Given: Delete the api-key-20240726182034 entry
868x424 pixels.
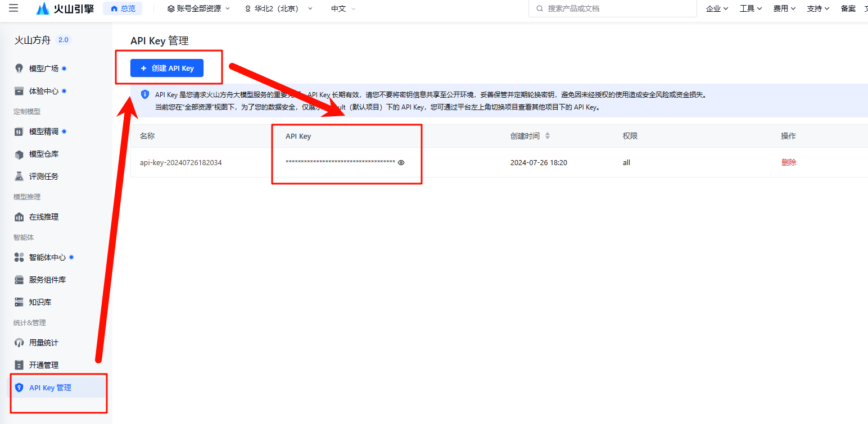Looking at the screenshot, I should [x=789, y=162].
